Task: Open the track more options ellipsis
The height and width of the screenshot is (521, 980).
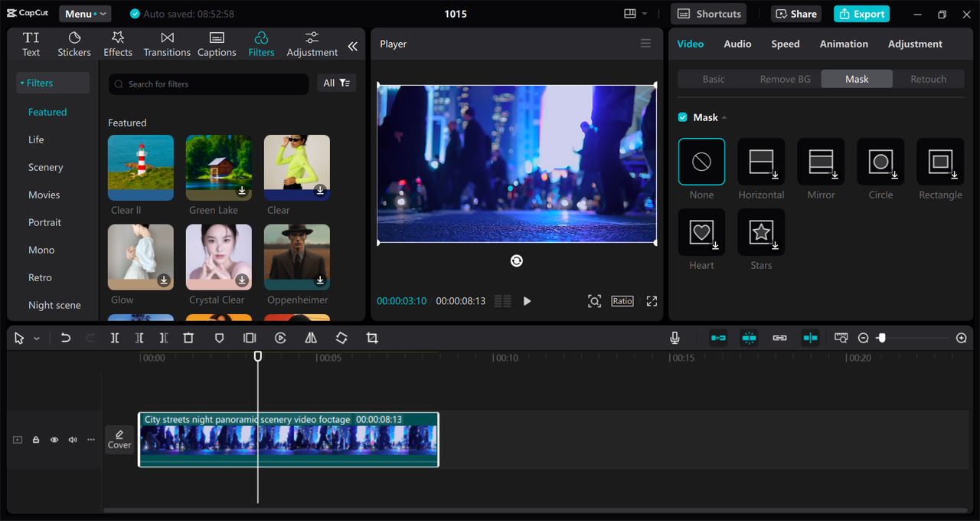Action: click(91, 440)
